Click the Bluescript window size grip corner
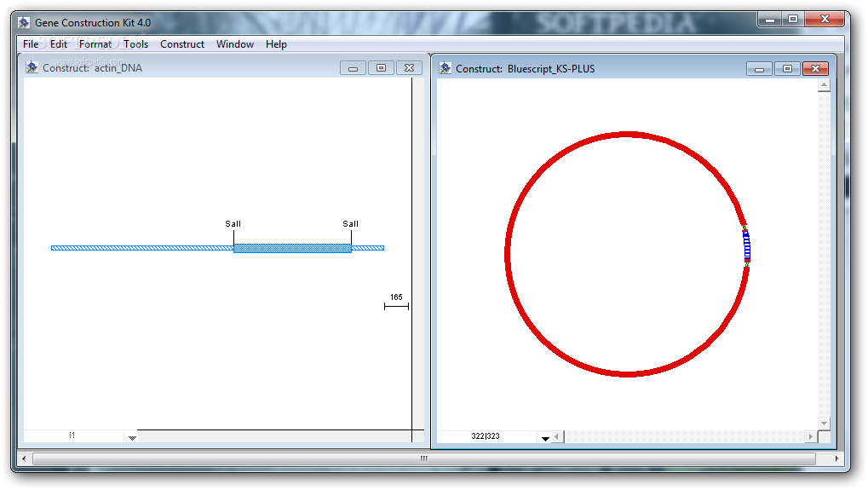 [x=825, y=437]
